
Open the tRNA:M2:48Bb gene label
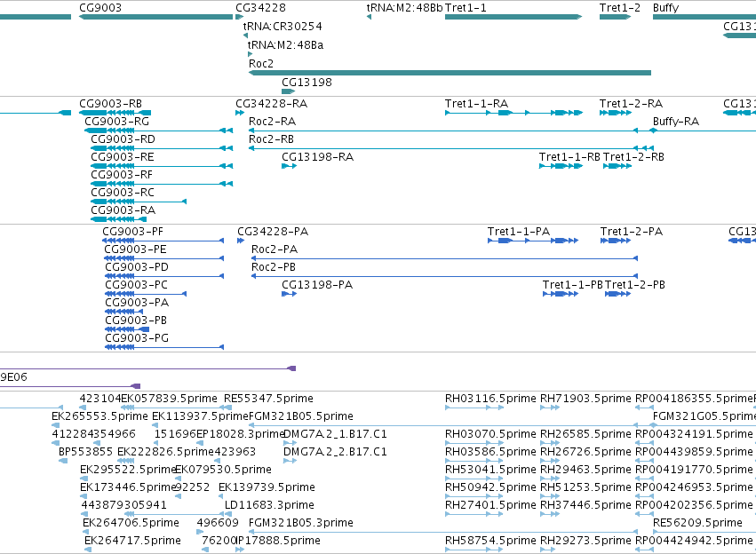[x=404, y=8]
